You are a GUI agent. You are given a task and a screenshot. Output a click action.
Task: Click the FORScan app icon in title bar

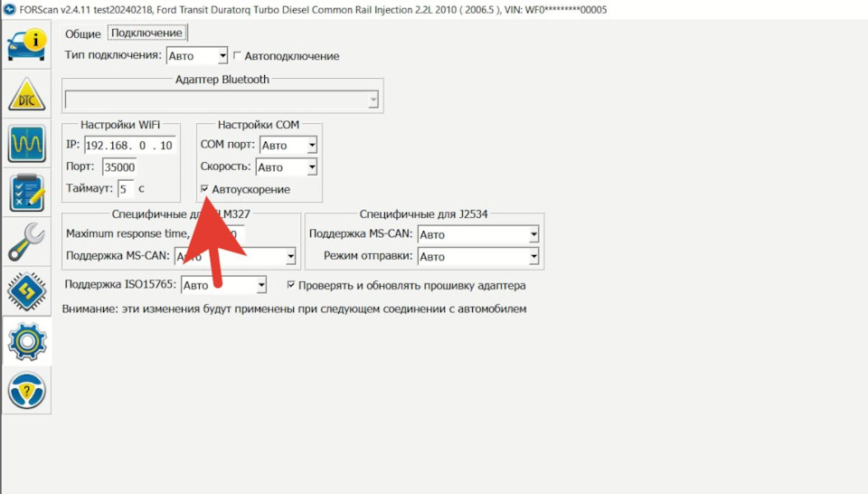pos(10,9)
